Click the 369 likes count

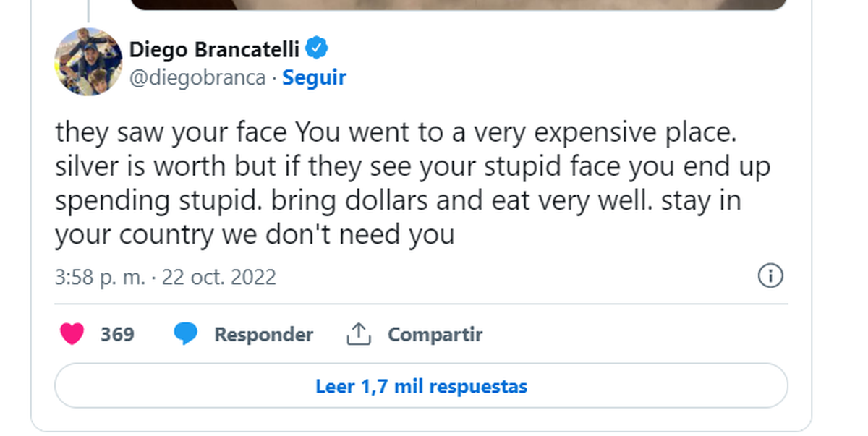[x=117, y=335]
